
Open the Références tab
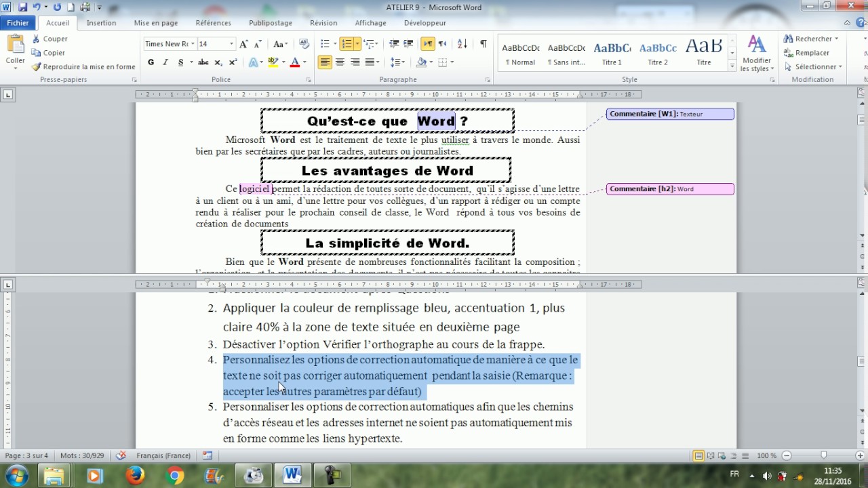214,23
